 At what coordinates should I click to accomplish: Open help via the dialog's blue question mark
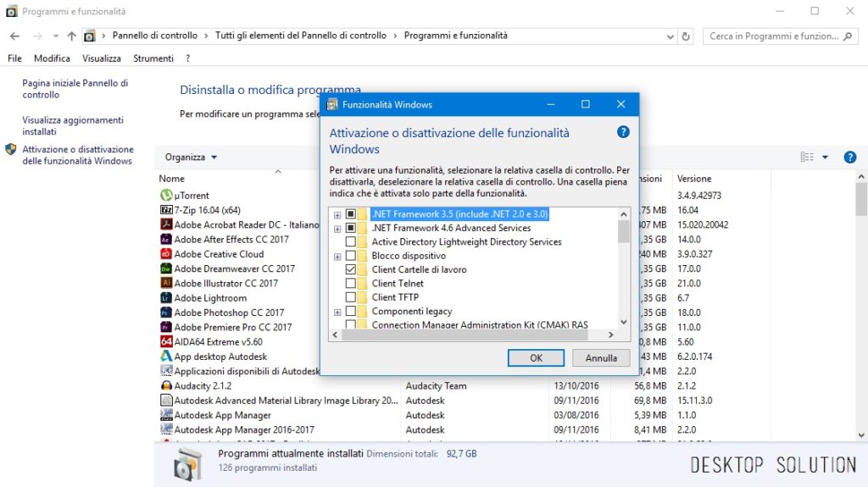click(623, 132)
